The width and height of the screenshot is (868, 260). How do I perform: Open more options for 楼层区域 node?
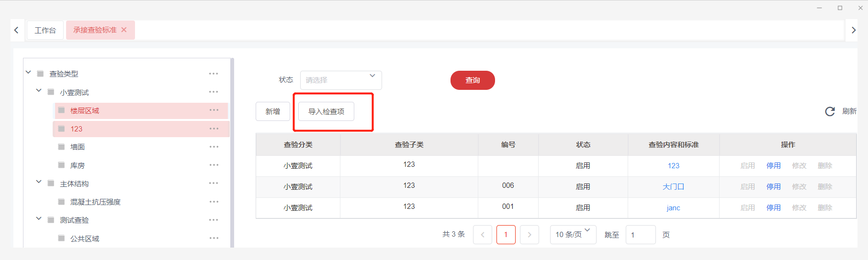pyautogui.click(x=214, y=110)
